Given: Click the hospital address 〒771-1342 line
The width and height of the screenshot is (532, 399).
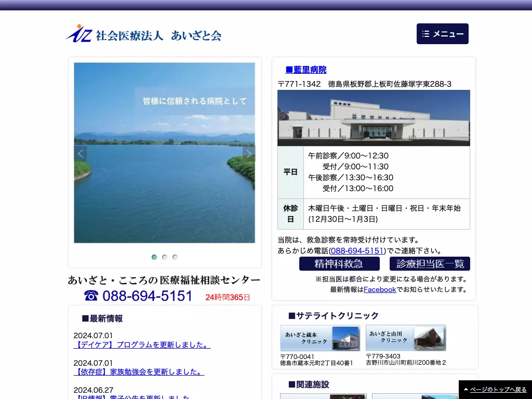Looking at the screenshot, I should [x=364, y=84].
